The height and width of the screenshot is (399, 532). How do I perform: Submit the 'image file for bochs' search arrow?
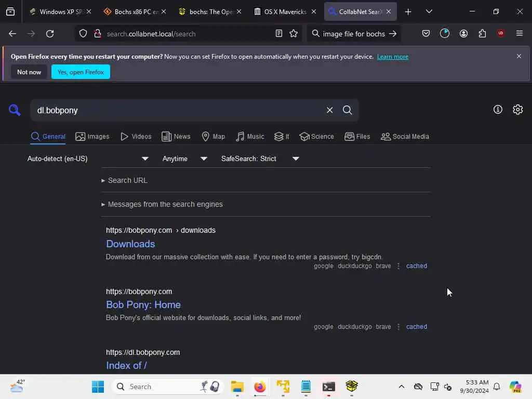click(x=393, y=34)
